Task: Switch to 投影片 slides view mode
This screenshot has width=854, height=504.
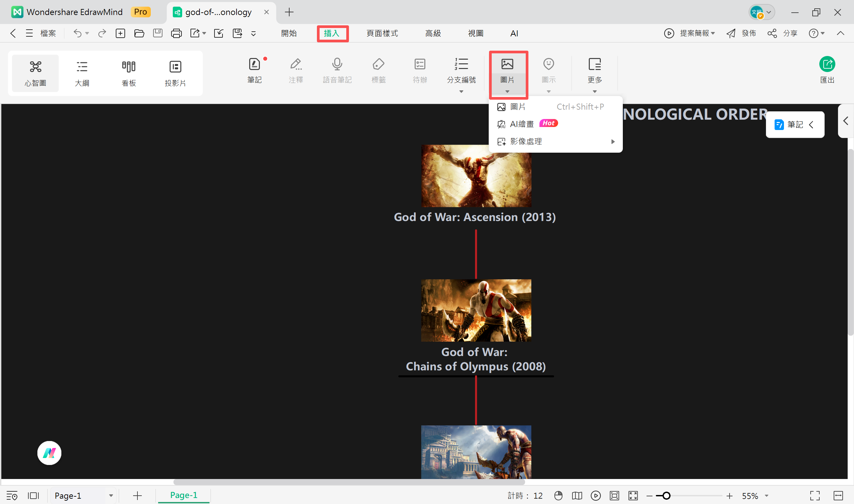Action: click(x=175, y=73)
